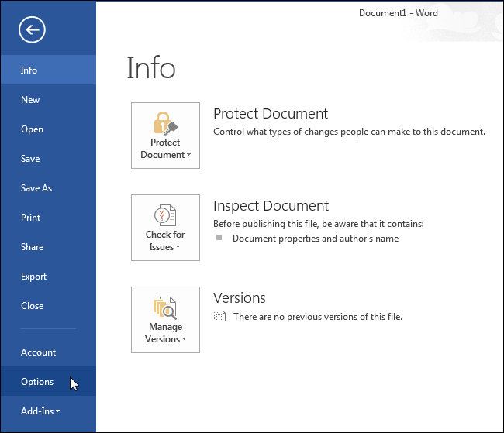Image resolution: width=504 pixels, height=433 pixels.
Task: Open the Add-Ins dropdown in sidebar
Action: click(48, 411)
